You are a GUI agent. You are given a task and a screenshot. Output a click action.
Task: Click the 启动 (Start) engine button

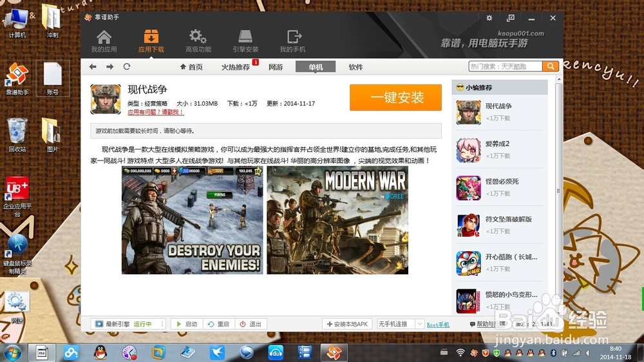click(x=187, y=324)
